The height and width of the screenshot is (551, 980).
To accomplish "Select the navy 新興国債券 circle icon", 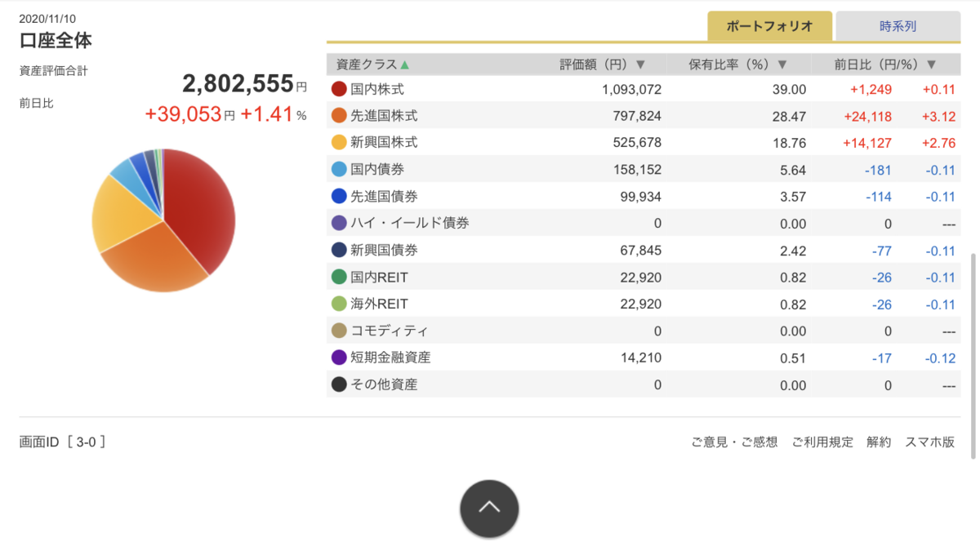I will pos(338,250).
